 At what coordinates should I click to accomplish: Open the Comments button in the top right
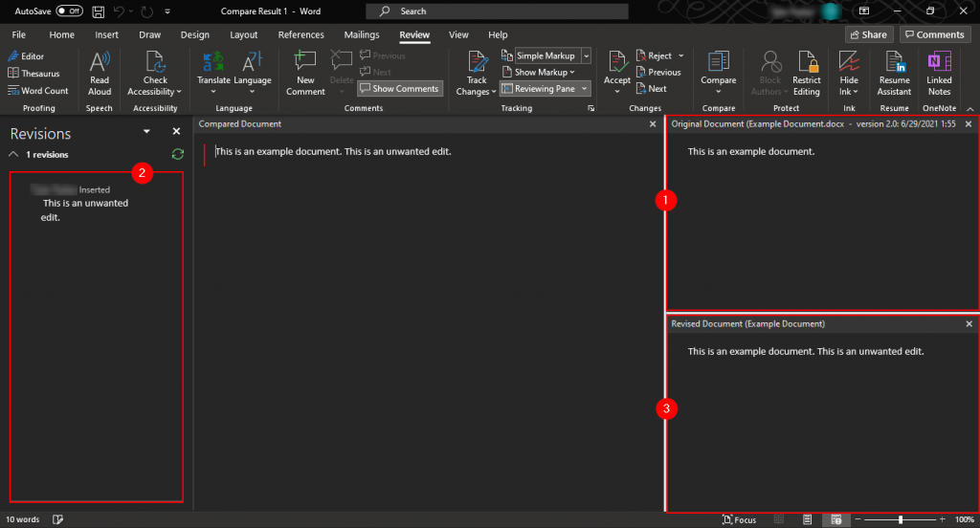(935, 35)
